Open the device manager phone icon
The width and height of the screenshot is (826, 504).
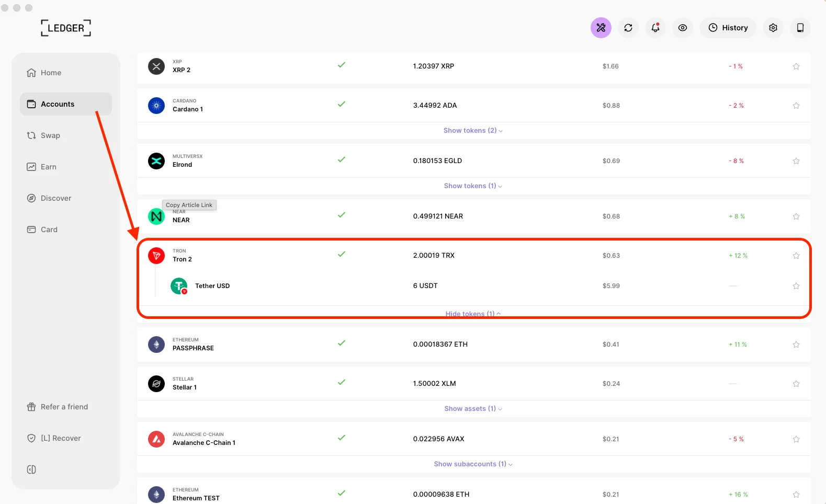[800, 28]
